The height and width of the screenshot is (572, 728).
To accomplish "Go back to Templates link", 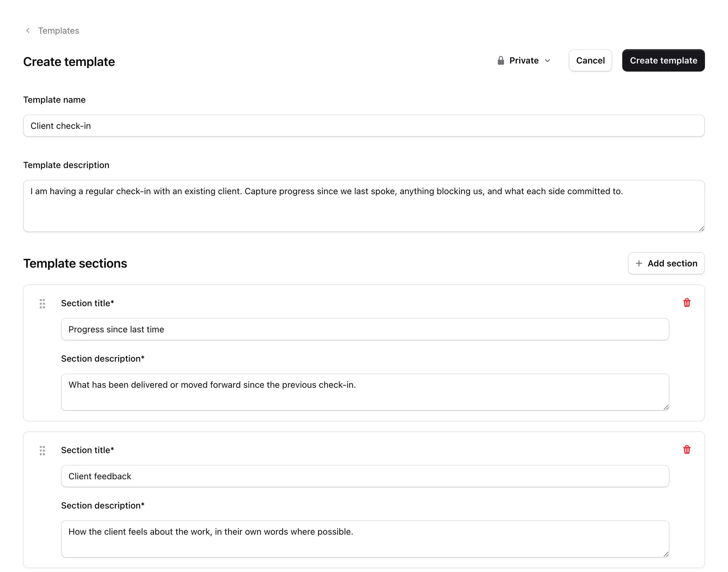I will tap(58, 31).
